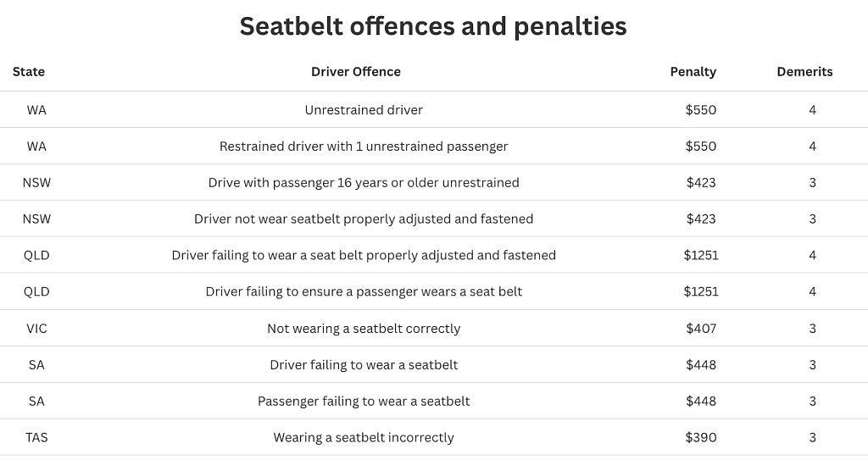Click 'Driver failing to ensure a passenger' offence
This screenshot has height=460, width=868.
pyautogui.click(x=364, y=291)
